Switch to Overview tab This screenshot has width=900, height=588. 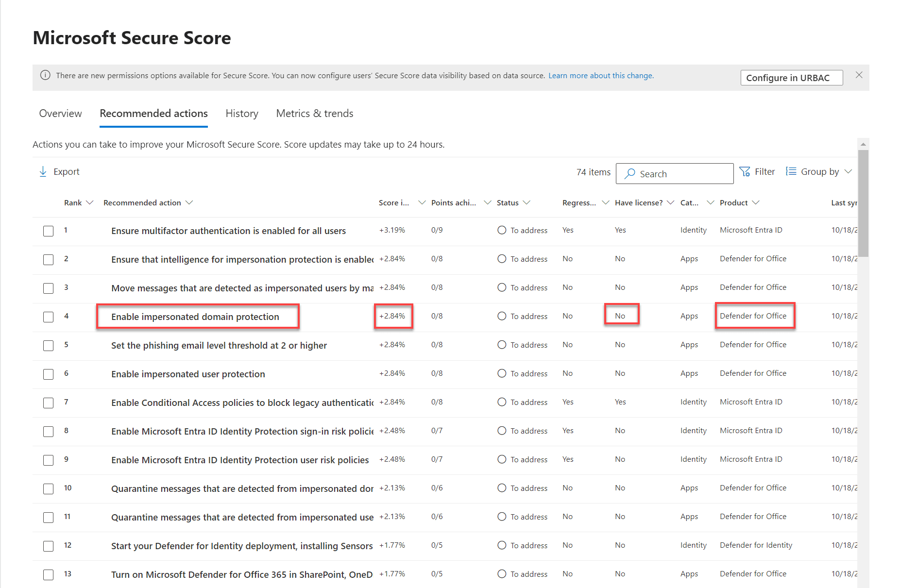60,113
